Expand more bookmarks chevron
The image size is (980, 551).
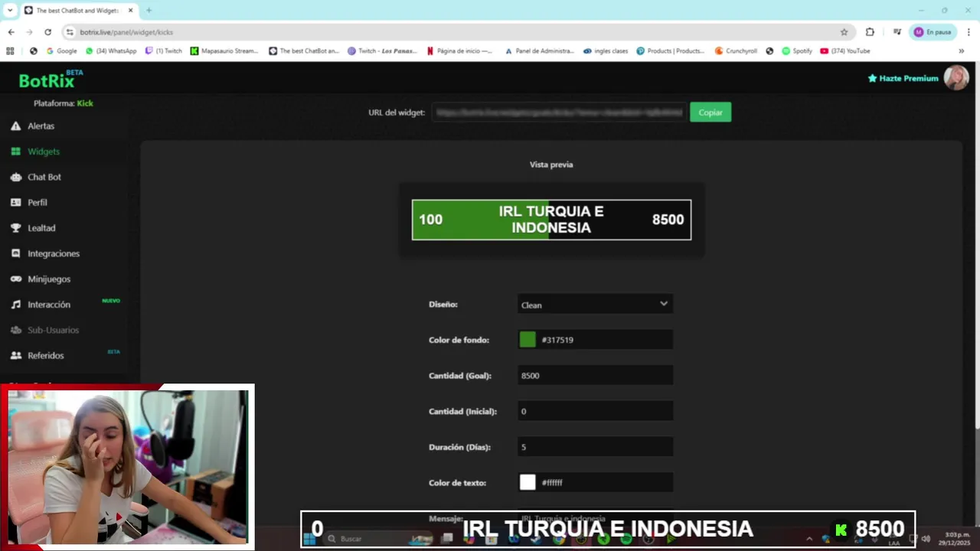962,51
